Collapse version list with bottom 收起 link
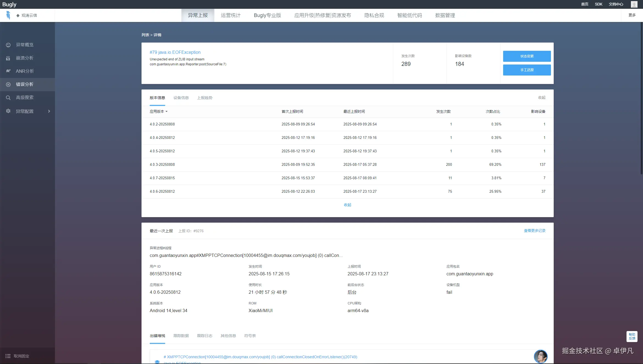643x364 pixels. click(x=347, y=205)
